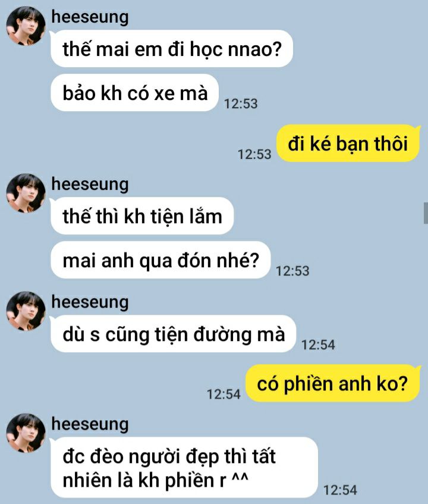Tap the heeseung name above the last message

coord(90,424)
